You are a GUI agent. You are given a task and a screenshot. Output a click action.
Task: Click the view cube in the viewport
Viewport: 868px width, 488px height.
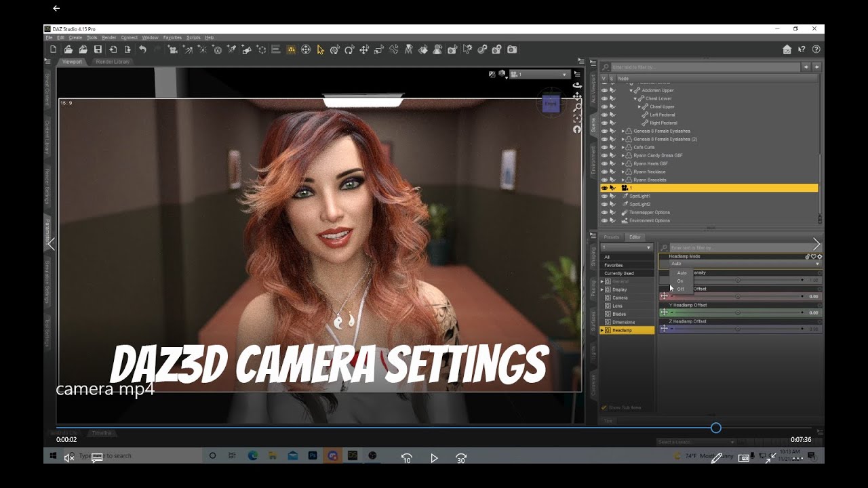pos(551,104)
